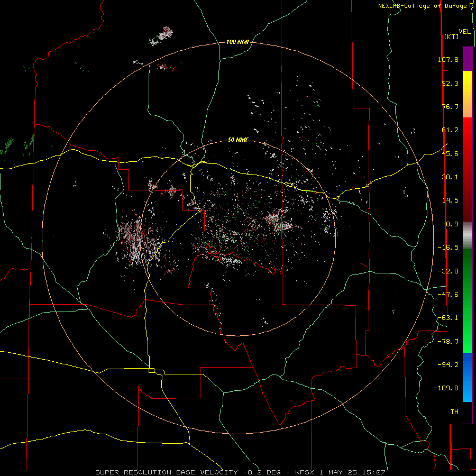Click the 50 NMI range ring label
This screenshot has height=476, width=476.
click(x=237, y=140)
